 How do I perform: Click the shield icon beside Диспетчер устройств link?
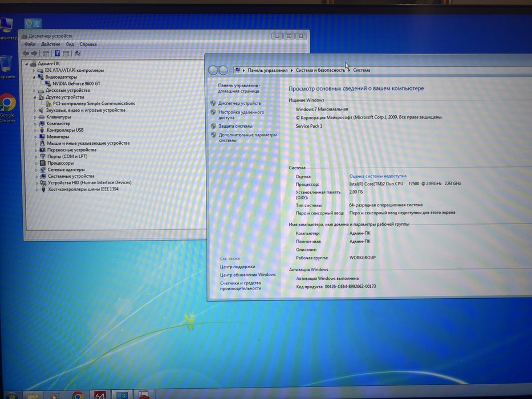(213, 103)
